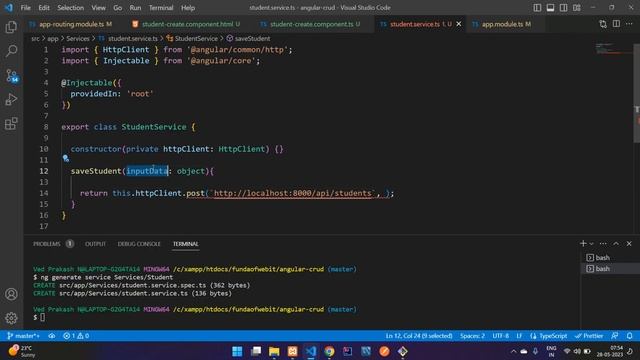Open errors and warnings count in status bar
Image resolution: width=640 pixels, height=360 pixels.
click(x=76, y=336)
